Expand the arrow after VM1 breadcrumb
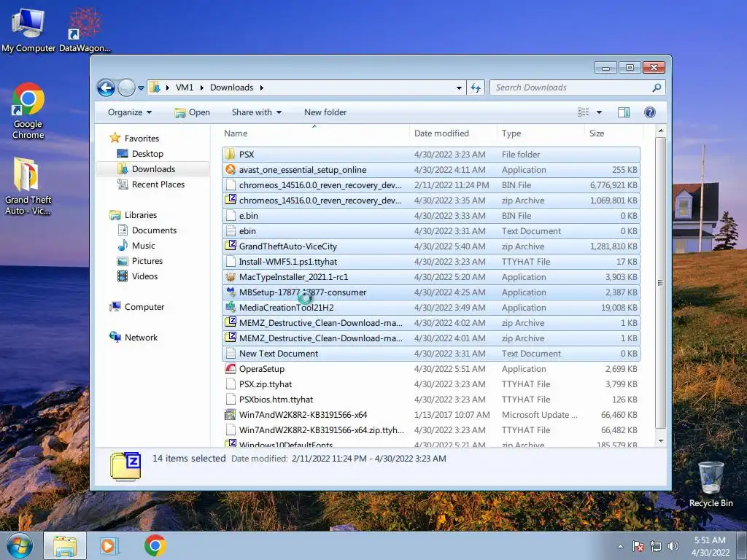This screenshot has width=747, height=560. click(202, 87)
